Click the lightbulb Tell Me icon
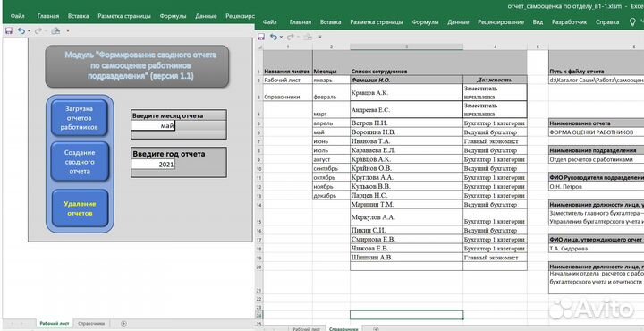Image resolution: width=644 pixels, height=331 pixels. pyautogui.click(x=632, y=21)
